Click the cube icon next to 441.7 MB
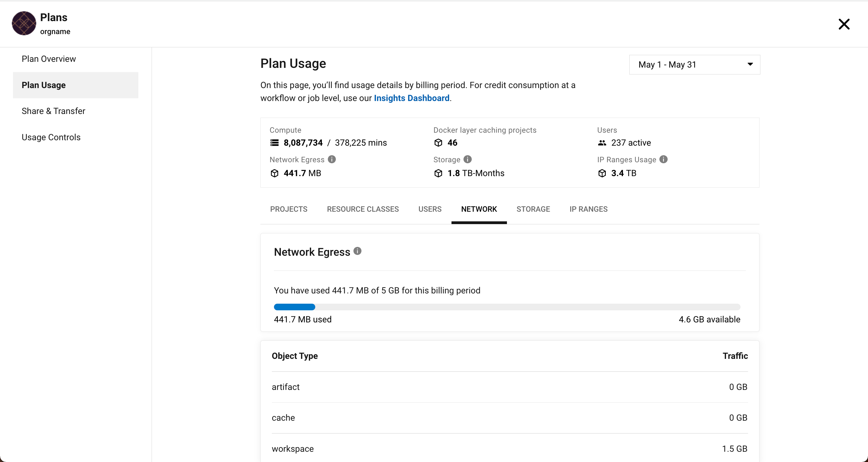Screen dimensions: 868x462 coord(275,173)
